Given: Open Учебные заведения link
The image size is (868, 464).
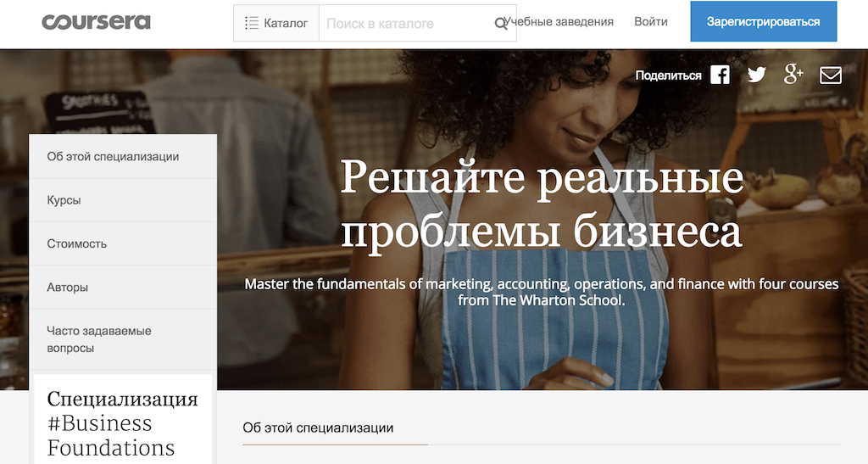Looking at the screenshot, I should click(559, 21).
